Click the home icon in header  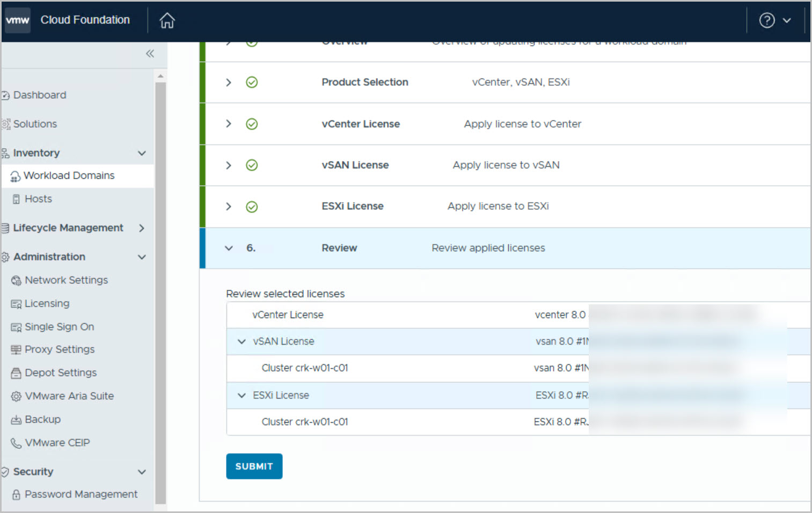click(x=167, y=20)
